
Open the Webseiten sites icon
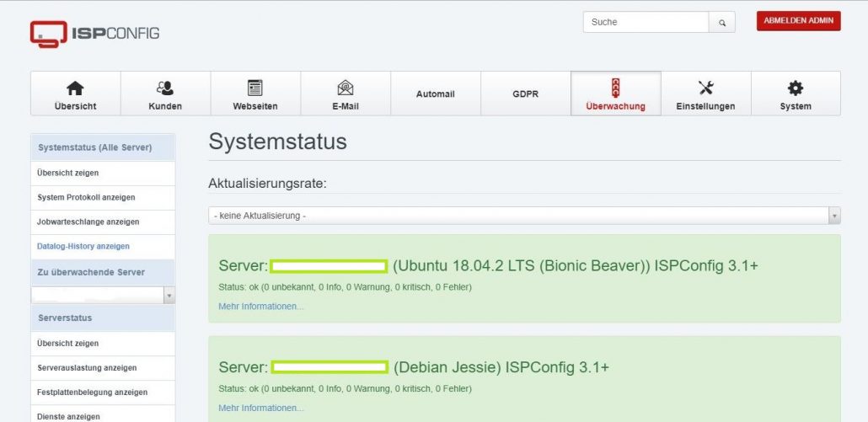click(x=255, y=88)
